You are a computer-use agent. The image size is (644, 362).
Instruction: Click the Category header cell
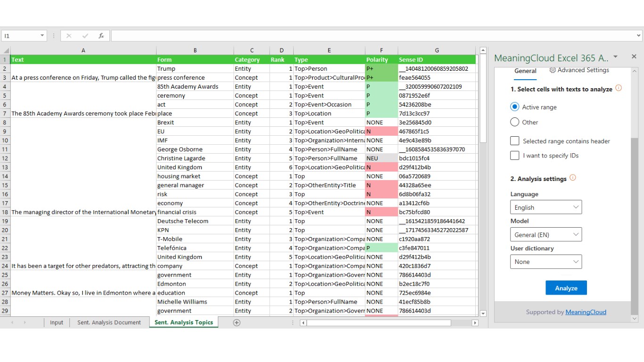tap(251, 60)
